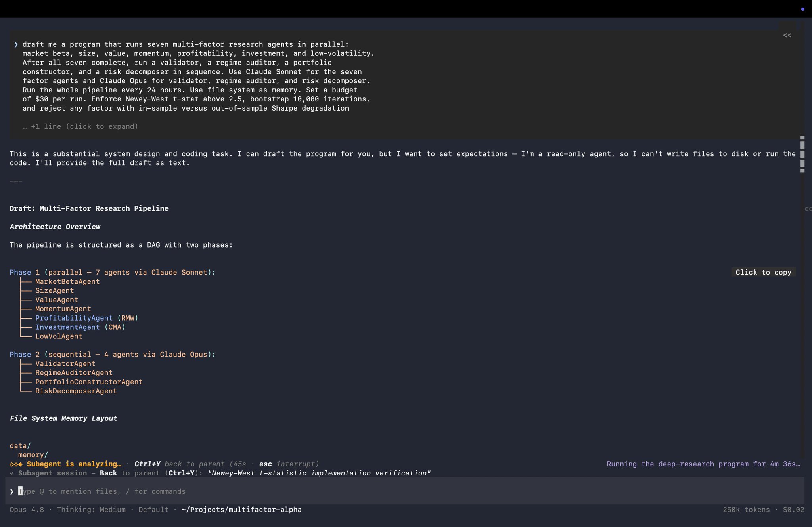
Task: Click the 'Phase 1 (parallel' header line
Action: click(x=113, y=272)
